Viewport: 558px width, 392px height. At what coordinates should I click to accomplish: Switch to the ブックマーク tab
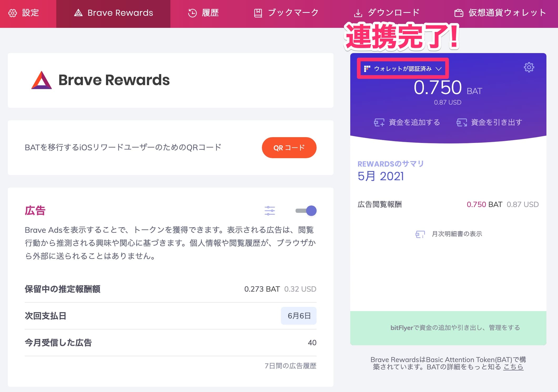click(286, 13)
